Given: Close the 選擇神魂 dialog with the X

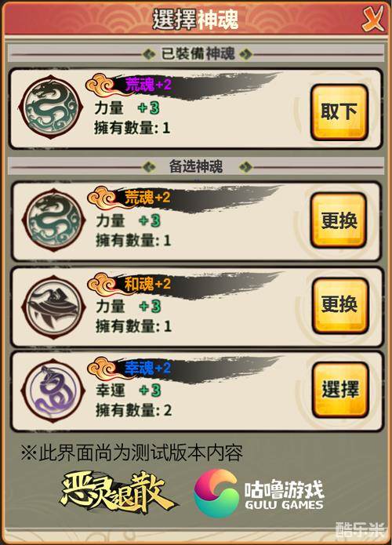Looking at the screenshot, I should point(373,18).
